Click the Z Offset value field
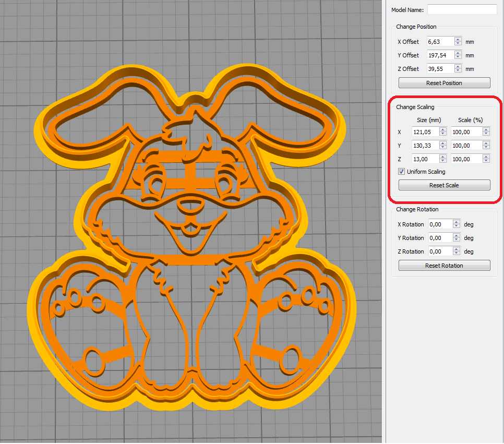The image size is (504, 444). (441, 68)
